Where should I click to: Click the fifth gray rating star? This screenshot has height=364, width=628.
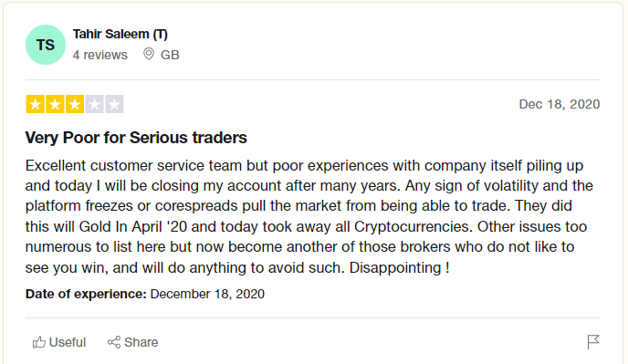114,105
